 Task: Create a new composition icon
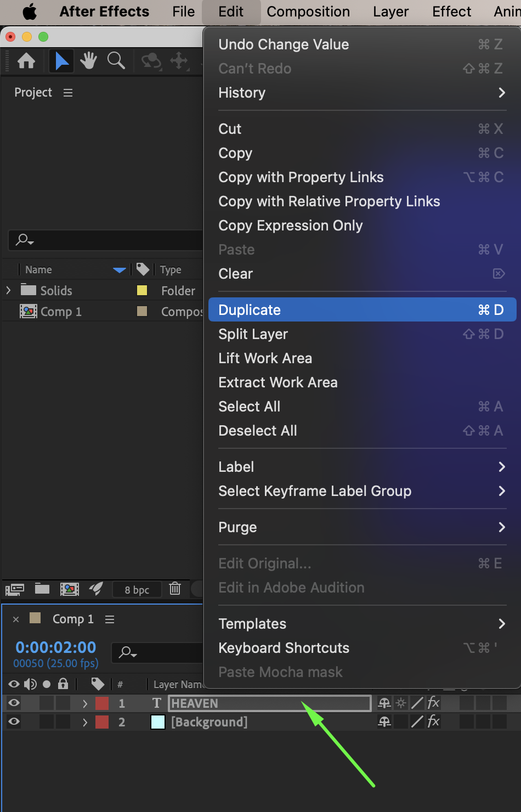(69, 589)
